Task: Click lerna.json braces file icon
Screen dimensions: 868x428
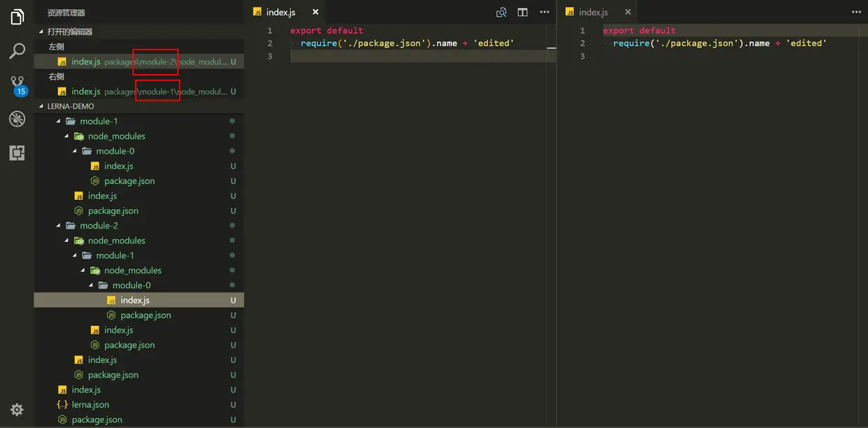Action: coord(62,405)
